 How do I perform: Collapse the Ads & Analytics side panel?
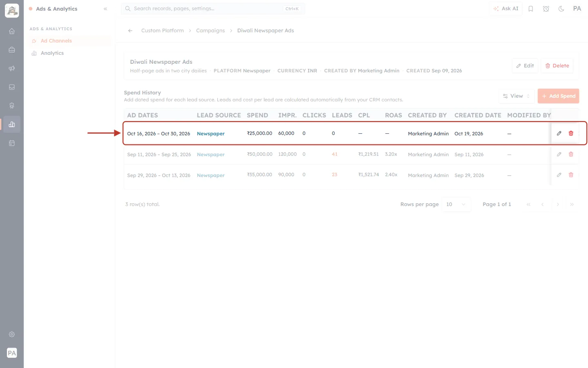pyautogui.click(x=105, y=9)
